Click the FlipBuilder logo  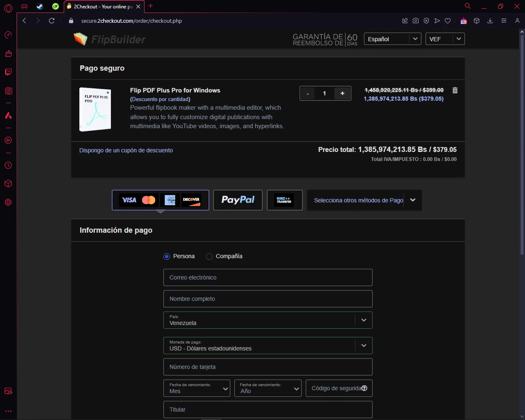(110, 39)
